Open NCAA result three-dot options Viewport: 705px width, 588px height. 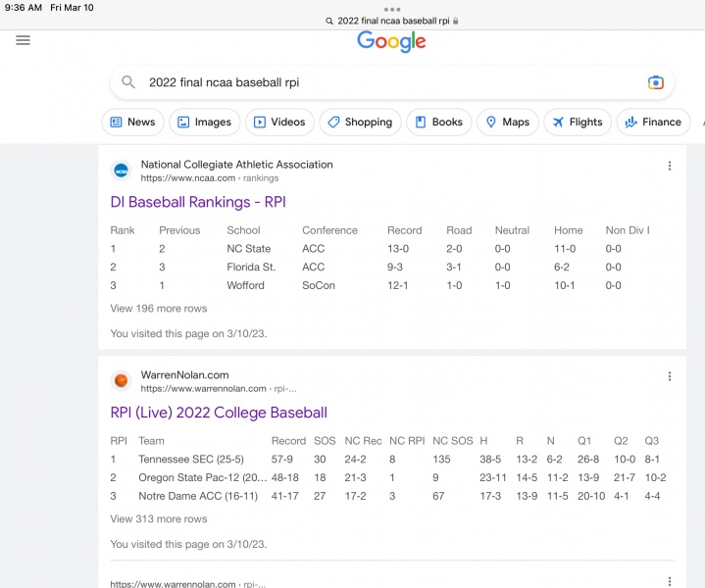[670, 167]
